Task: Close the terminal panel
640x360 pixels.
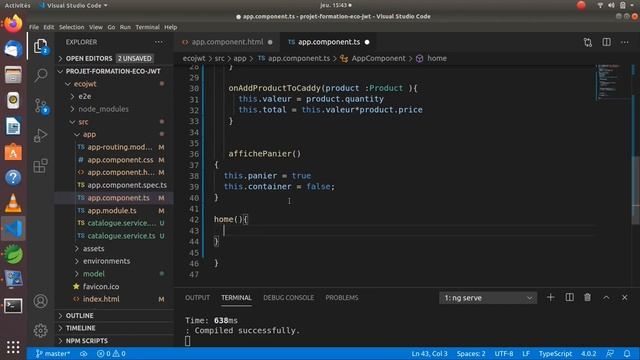Action: click(x=624, y=298)
